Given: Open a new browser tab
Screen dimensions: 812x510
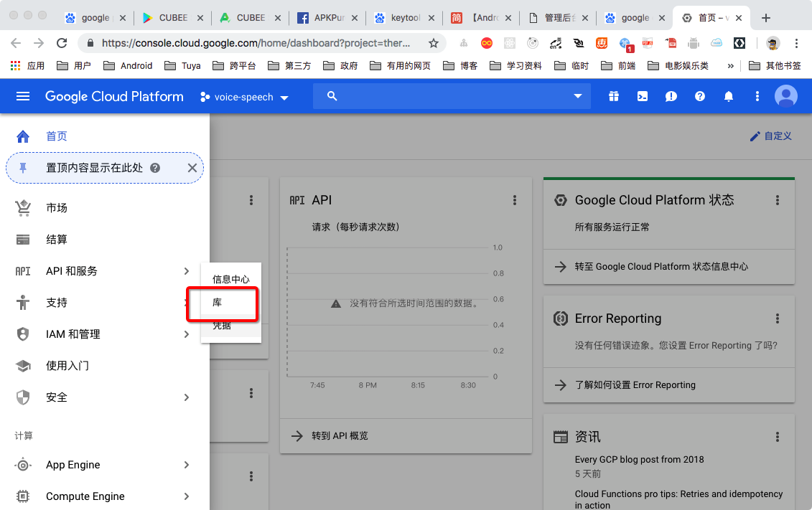Looking at the screenshot, I should tap(766, 18).
